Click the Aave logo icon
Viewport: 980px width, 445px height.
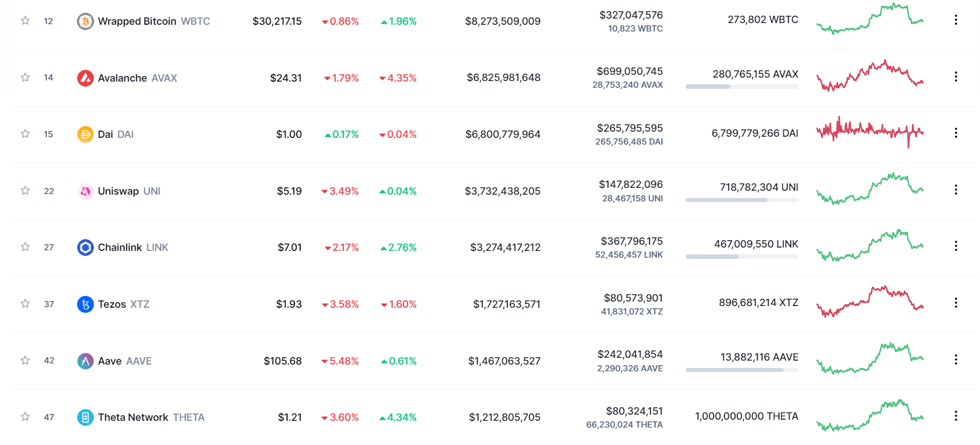click(85, 361)
